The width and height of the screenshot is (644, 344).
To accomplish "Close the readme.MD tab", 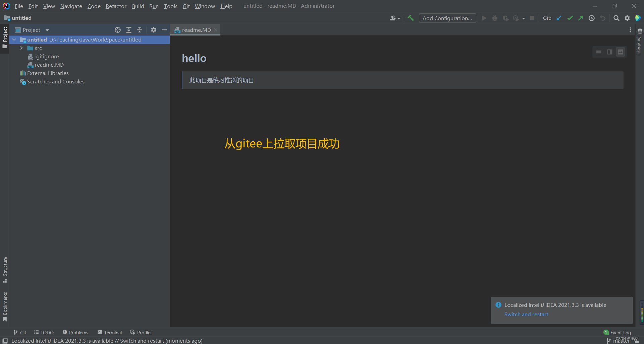I will pyautogui.click(x=216, y=30).
